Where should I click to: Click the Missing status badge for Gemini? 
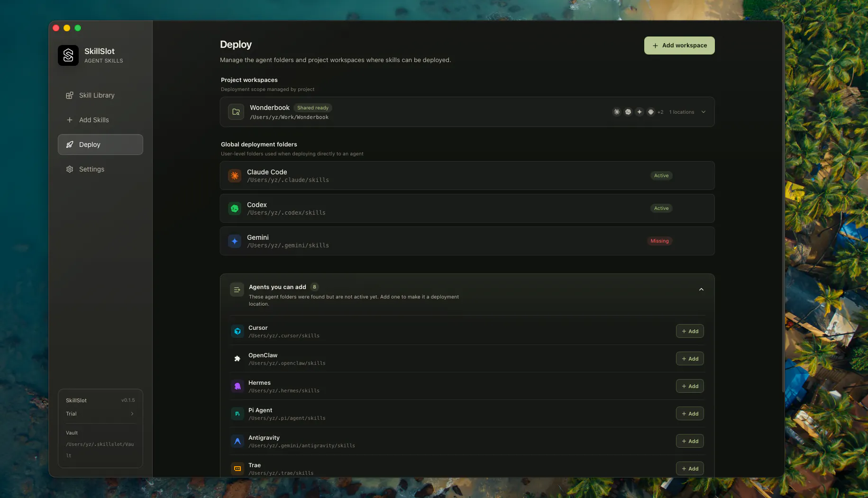[659, 241]
